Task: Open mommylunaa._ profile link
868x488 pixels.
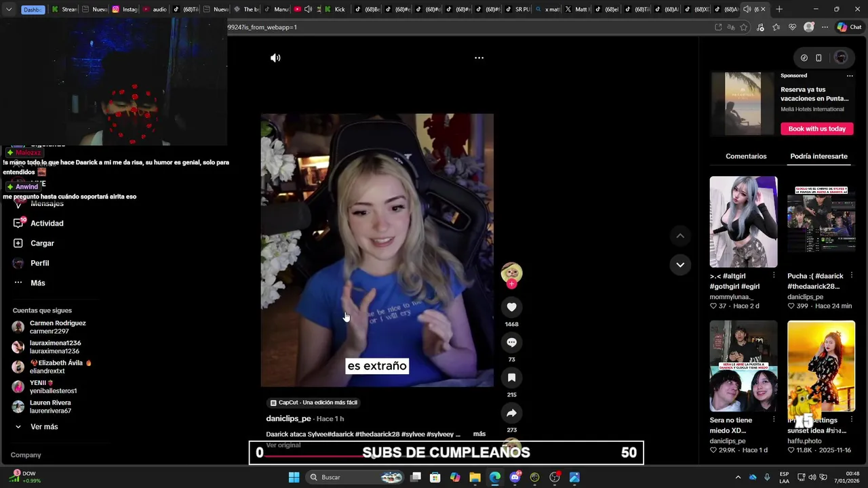Action: [732, 297]
